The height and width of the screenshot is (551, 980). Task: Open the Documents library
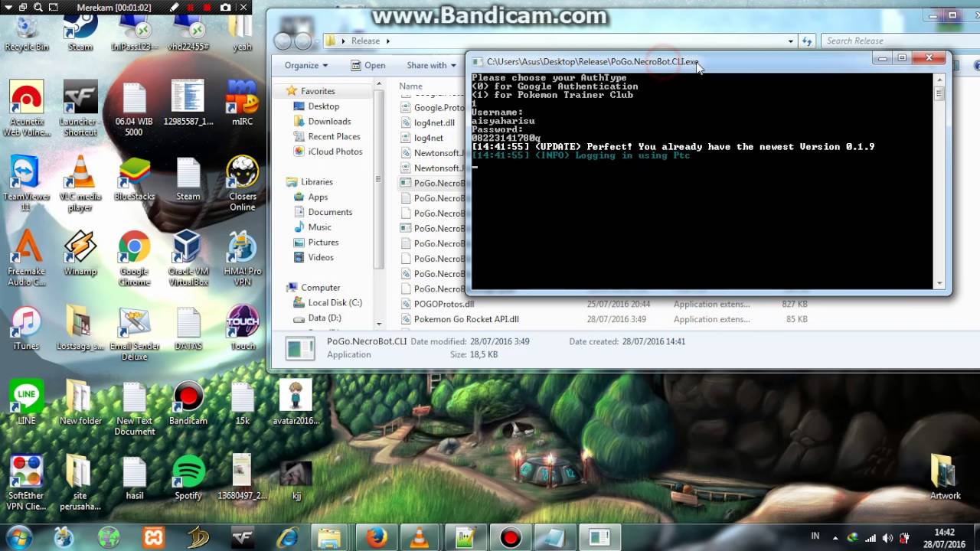click(322, 212)
